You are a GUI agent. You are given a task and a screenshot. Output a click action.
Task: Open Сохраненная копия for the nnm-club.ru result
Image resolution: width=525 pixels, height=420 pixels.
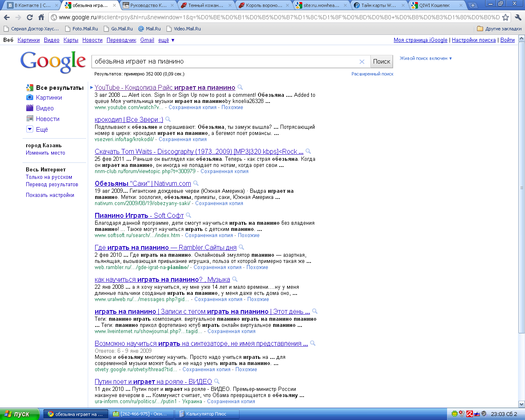click(x=224, y=171)
